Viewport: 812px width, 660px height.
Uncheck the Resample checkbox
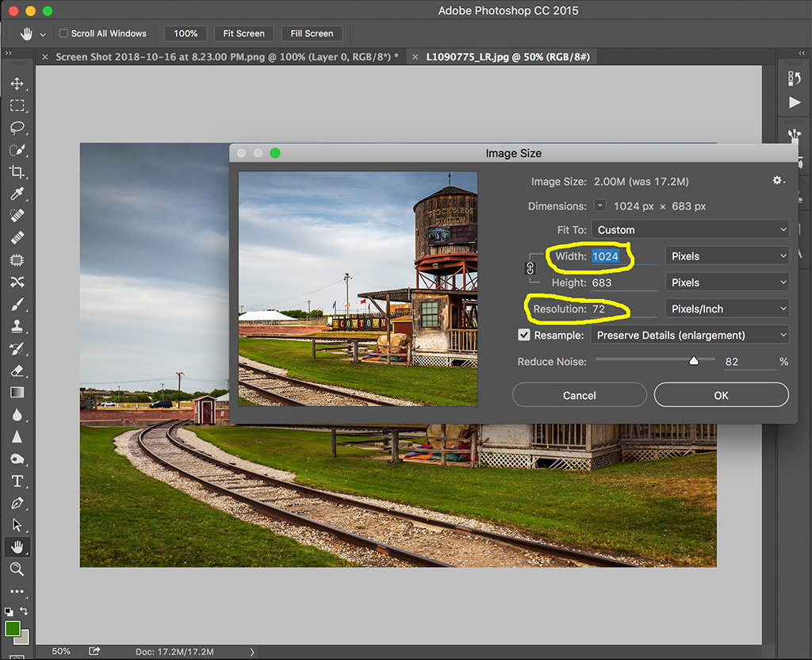(524, 336)
